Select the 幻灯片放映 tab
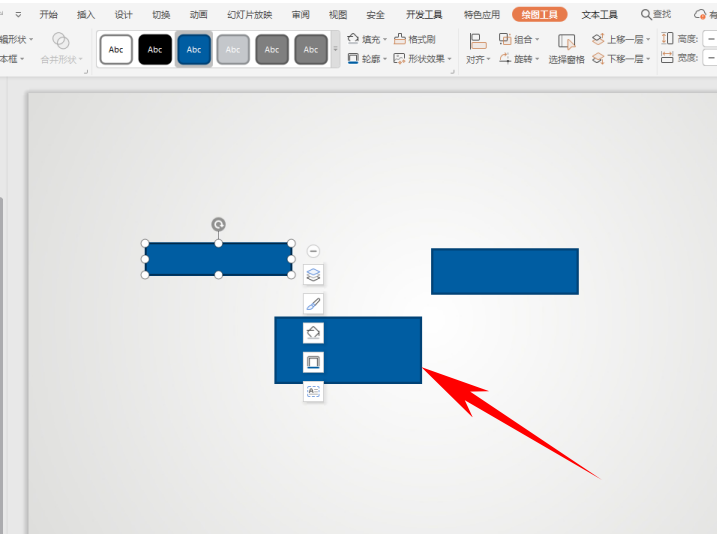Image resolution: width=717 pixels, height=534 pixels. pos(250,15)
